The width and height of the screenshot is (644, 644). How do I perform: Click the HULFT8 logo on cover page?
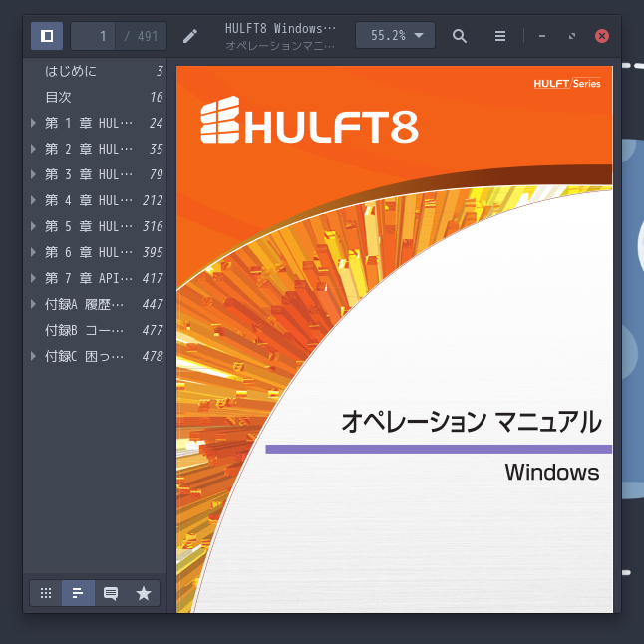pos(309,120)
